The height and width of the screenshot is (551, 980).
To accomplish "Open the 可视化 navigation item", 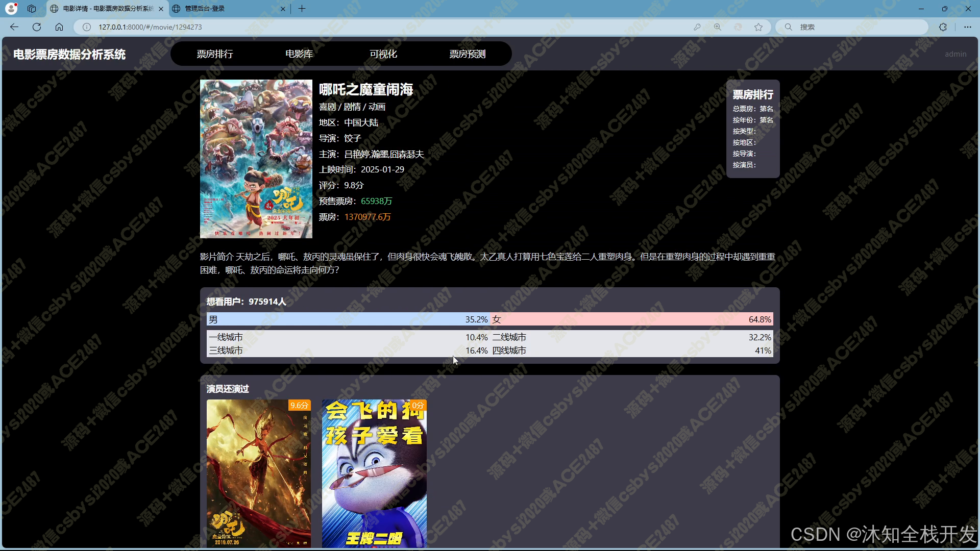I will 383,54.
